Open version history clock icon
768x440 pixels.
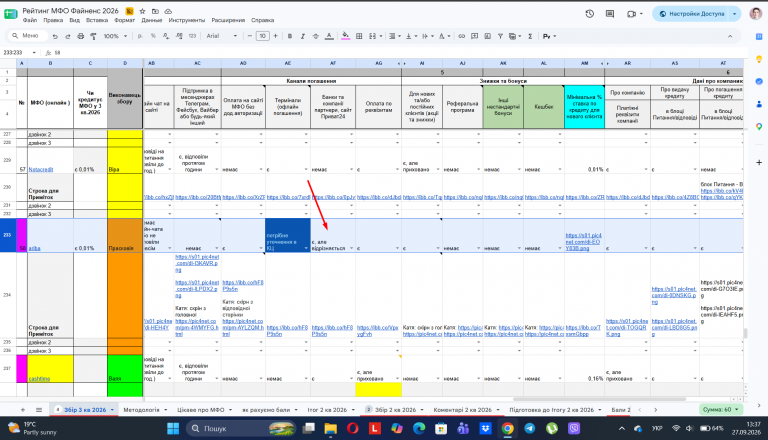pos(590,14)
